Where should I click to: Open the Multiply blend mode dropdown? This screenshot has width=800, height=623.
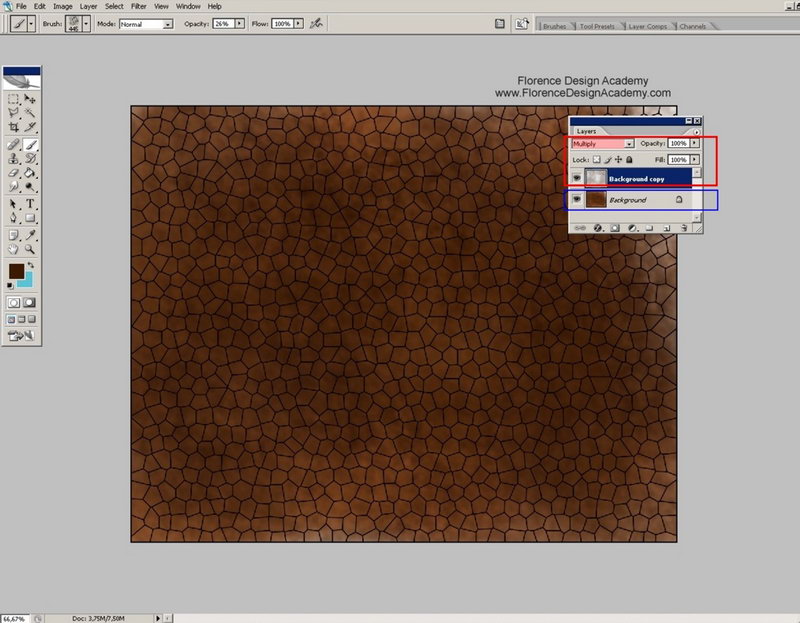[x=629, y=144]
